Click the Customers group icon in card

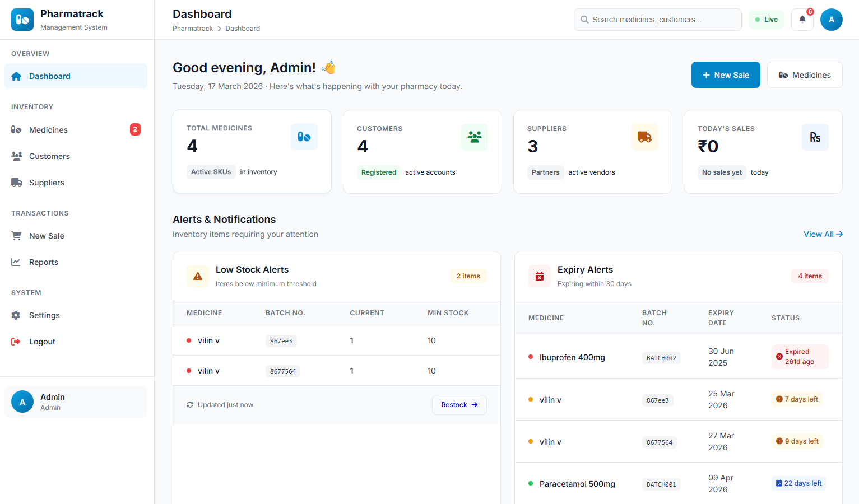tap(474, 137)
